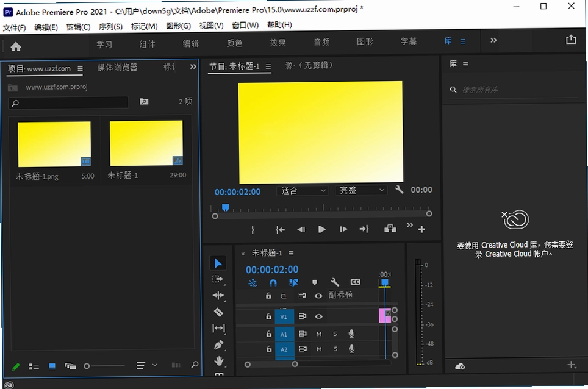
Task: Toggle V1 track output eye
Action: (319, 316)
